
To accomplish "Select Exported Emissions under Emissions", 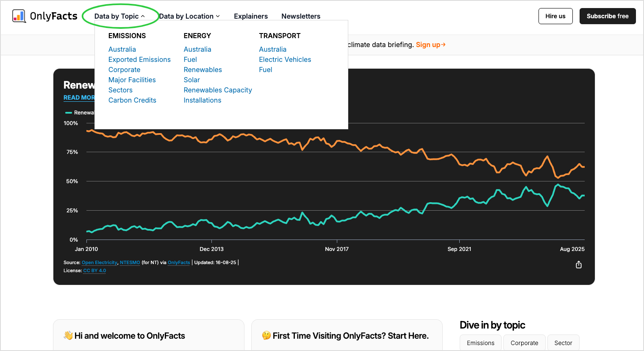I will pos(139,59).
